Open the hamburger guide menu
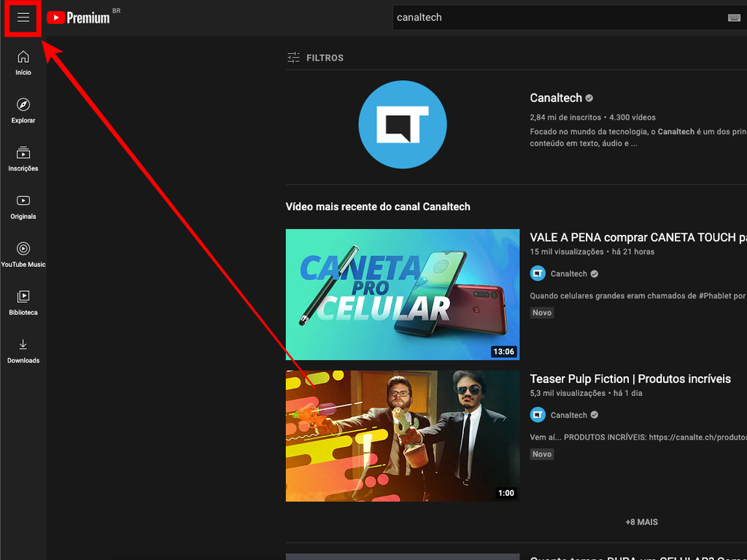Screen dimensions: 747x560 click(23, 17)
